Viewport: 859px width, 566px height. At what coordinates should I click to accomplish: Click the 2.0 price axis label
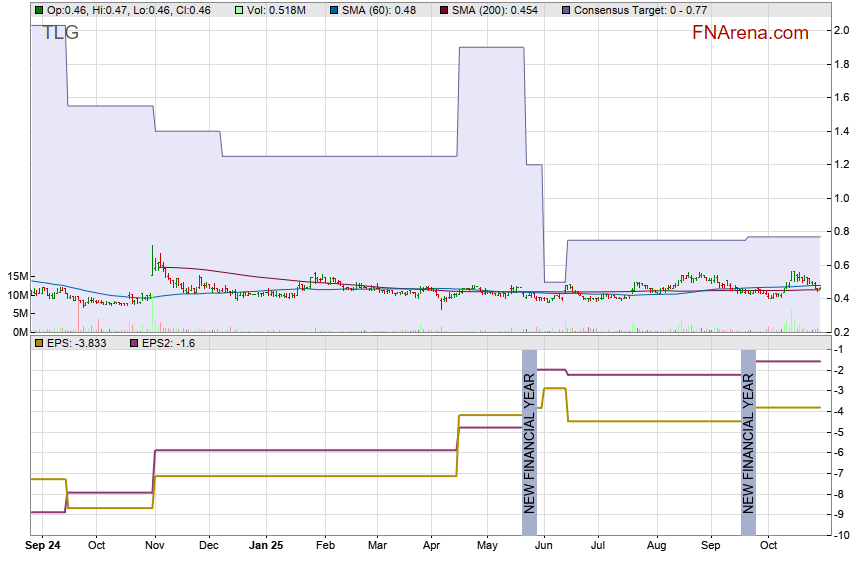[x=842, y=30]
